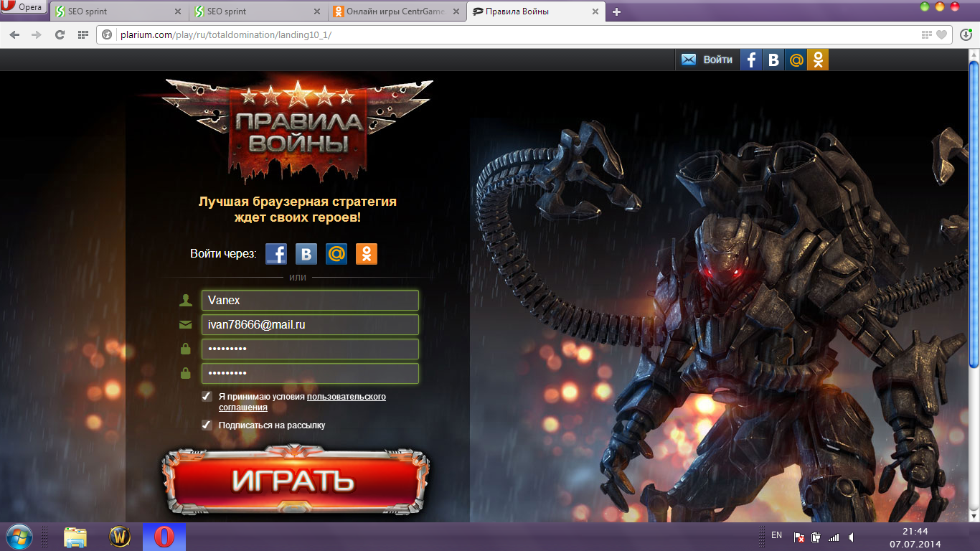Screen dimensions: 980x551
Task: Switch to the Онлайн игры CentrGame tab
Action: click(x=396, y=11)
